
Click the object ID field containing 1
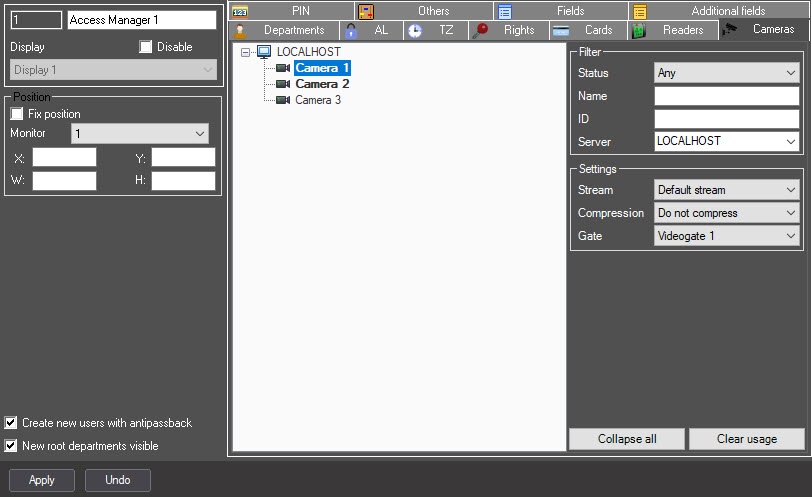coord(36,20)
